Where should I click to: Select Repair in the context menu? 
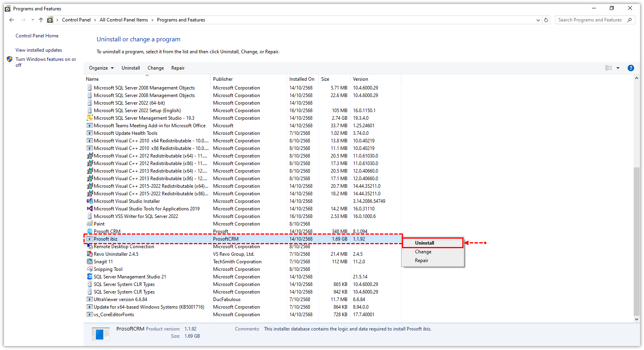pyautogui.click(x=421, y=261)
